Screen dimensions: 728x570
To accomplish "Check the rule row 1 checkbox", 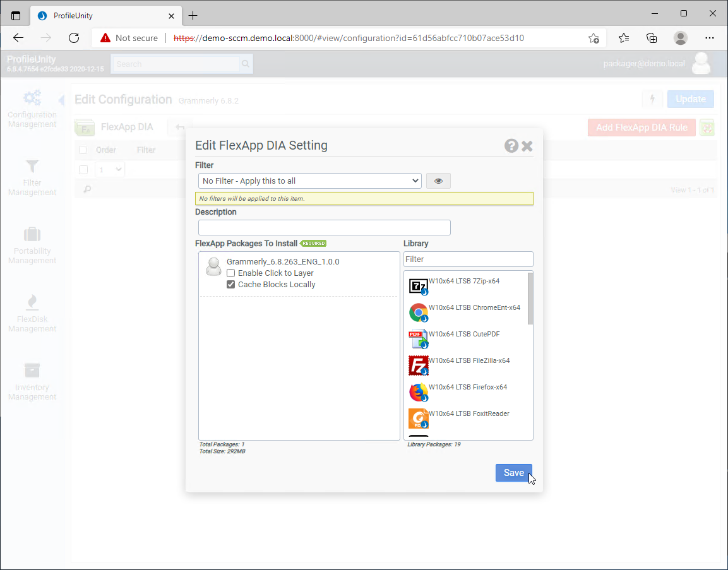I will (83, 169).
